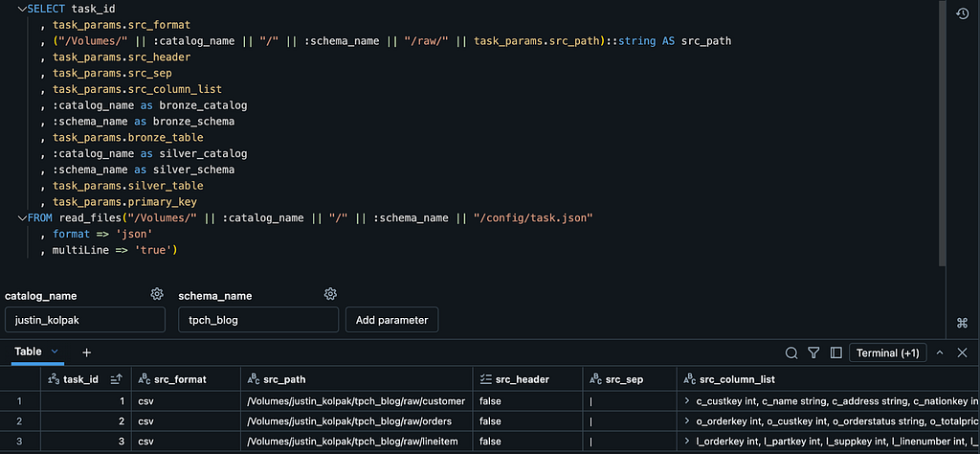Collapse results panel with up chevron
Screen dimensions: 980x454
[940, 353]
